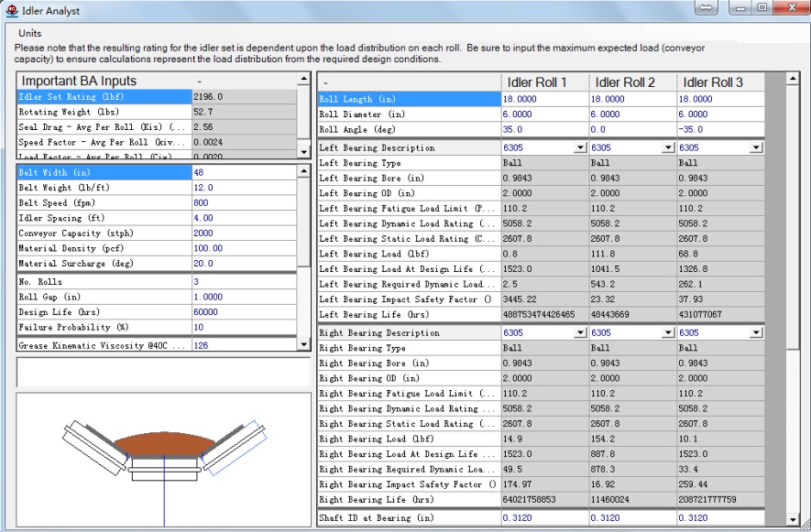
Task: Click scroll down arrow of belt inputs list
Action: [x=303, y=343]
